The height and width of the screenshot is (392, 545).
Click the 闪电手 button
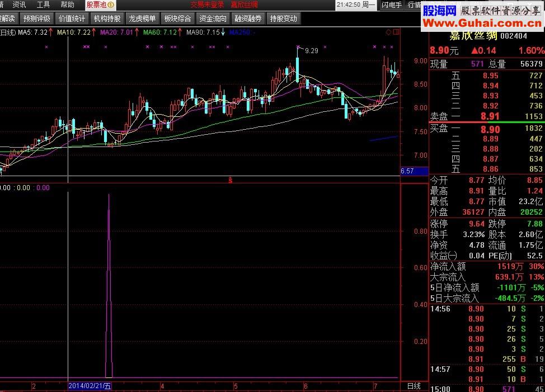392,5
